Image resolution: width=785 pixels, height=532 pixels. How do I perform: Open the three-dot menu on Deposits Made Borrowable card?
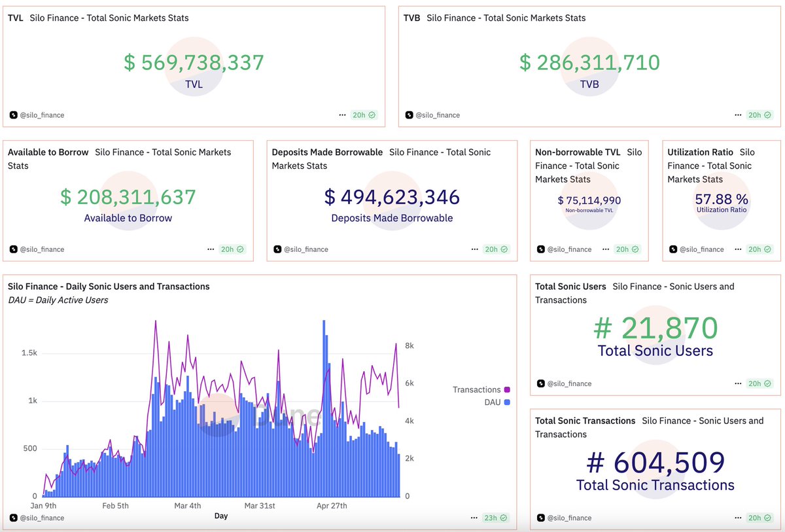coord(474,249)
